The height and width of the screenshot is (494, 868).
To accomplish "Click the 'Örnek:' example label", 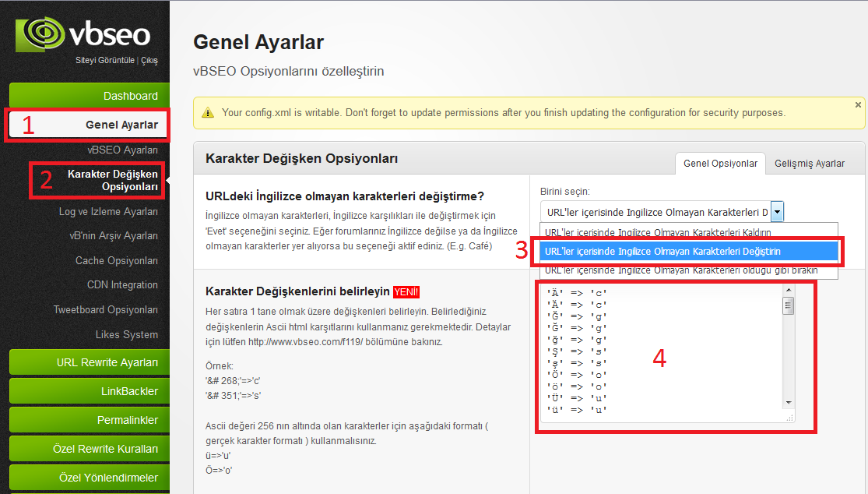I will point(220,366).
